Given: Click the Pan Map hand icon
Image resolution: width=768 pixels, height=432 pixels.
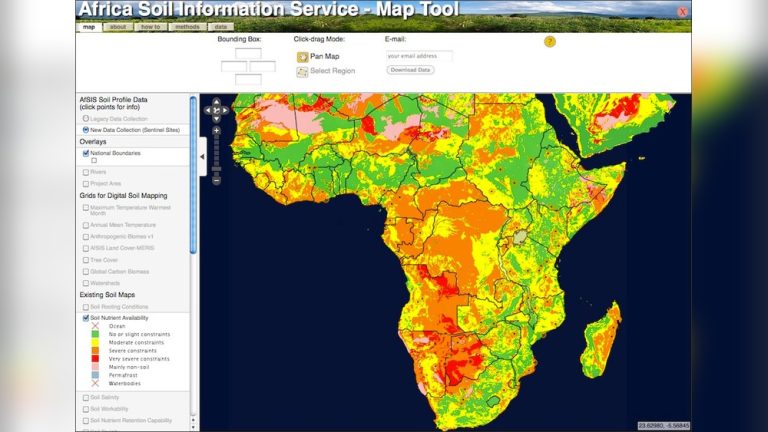Looking at the screenshot, I should click(302, 57).
